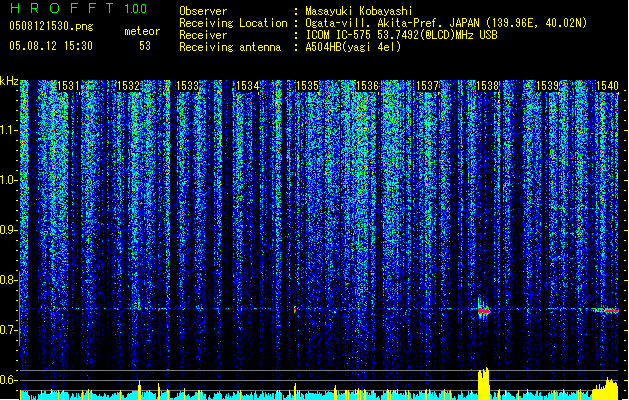Click the 1532 time marker
The image size is (629, 400).
[128, 86]
